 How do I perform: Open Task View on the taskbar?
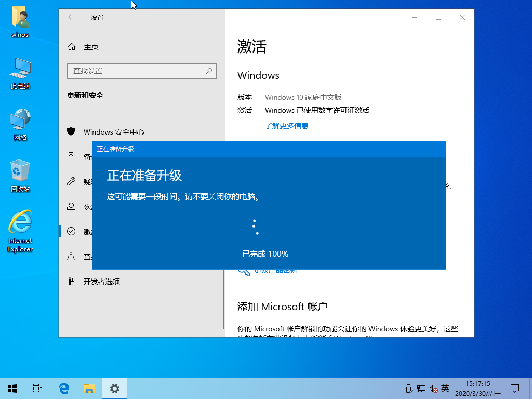pyautogui.click(x=37, y=389)
